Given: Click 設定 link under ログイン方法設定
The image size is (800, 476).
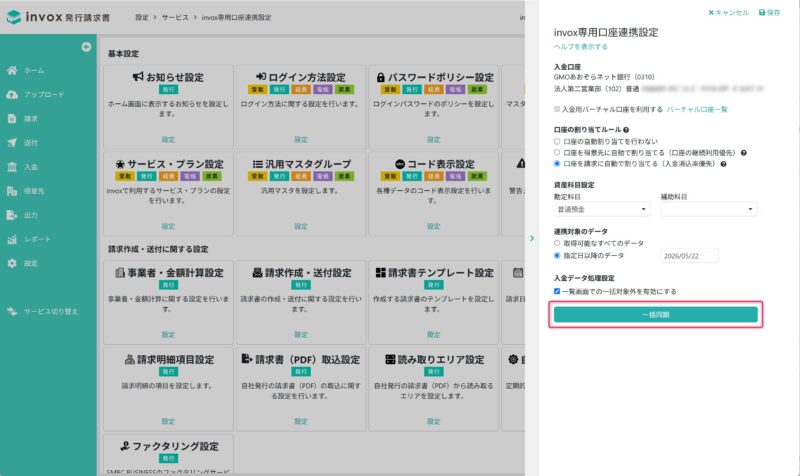Looking at the screenshot, I should [x=301, y=140].
